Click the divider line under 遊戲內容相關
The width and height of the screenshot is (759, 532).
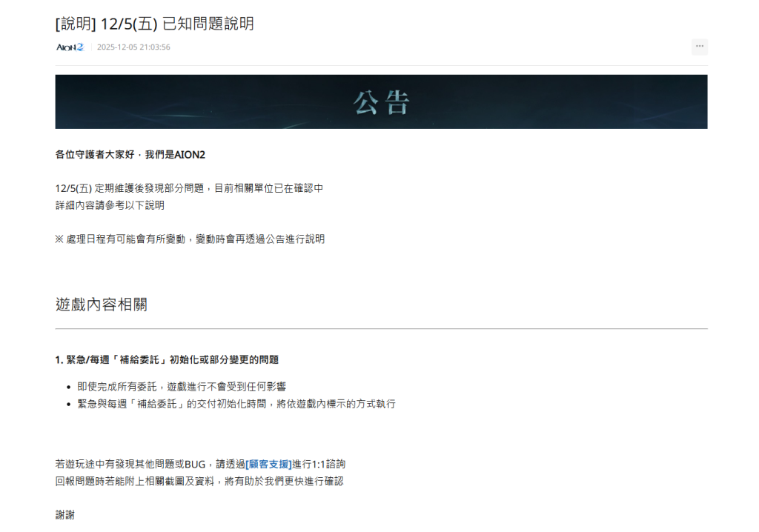(381, 328)
